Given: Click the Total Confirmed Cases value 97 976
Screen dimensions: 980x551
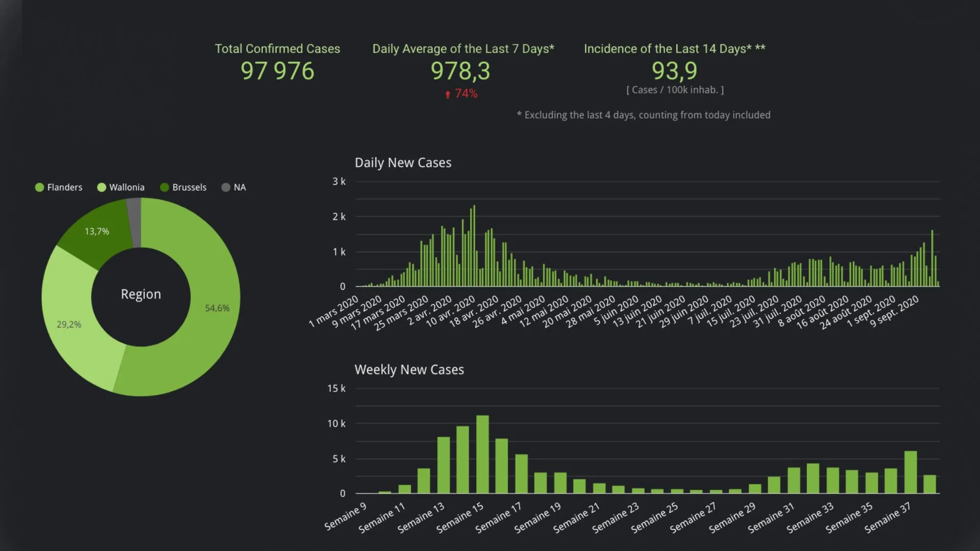Looking at the screenshot, I should pyautogui.click(x=277, y=71).
